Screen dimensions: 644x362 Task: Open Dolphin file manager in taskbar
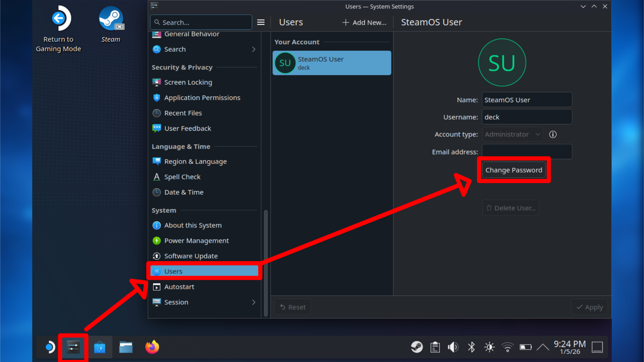(126, 348)
